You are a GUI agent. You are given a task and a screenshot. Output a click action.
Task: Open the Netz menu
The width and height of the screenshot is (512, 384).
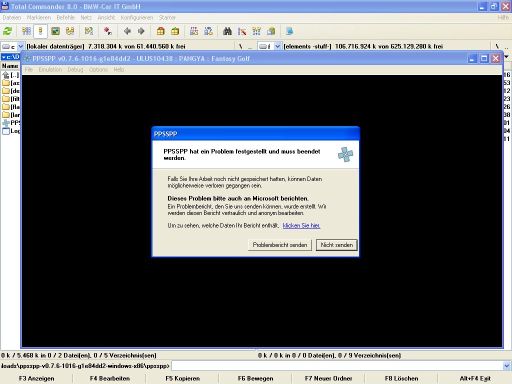86,17
